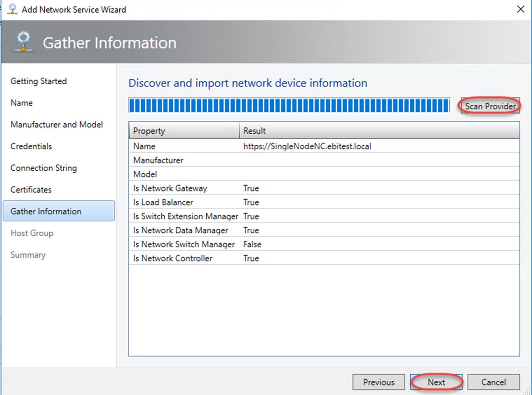Screen dimensions: 532x395
Task: Click the wizard icon in the title bar
Action: tap(12, 9)
